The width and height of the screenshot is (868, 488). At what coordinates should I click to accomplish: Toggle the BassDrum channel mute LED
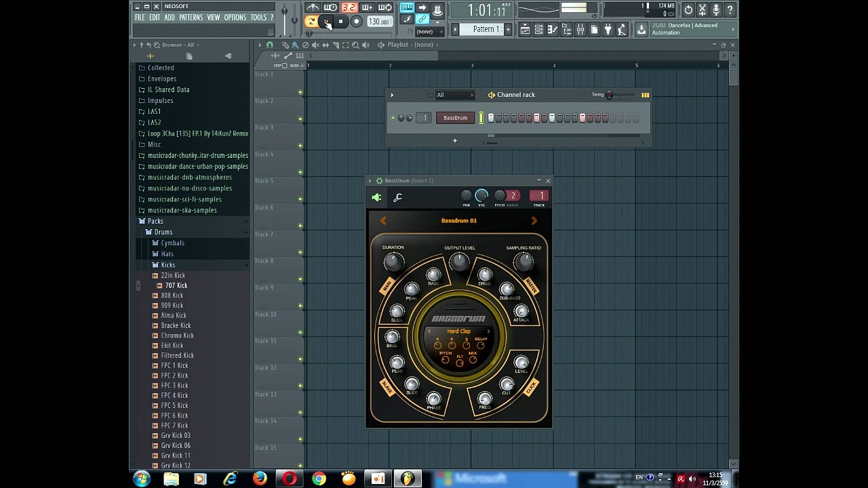pos(393,118)
